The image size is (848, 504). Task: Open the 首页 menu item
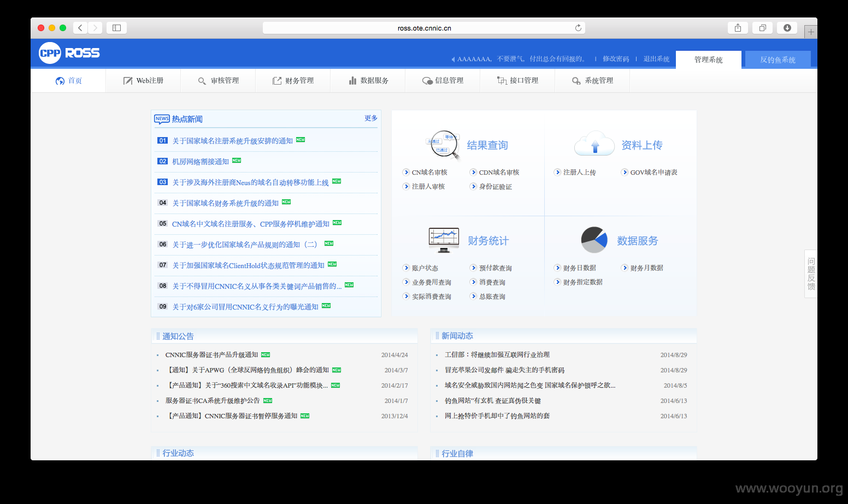click(68, 81)
